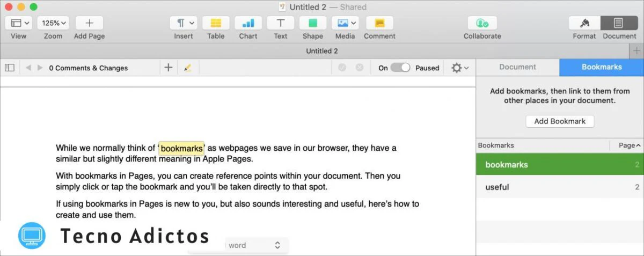Switch to the Document sidebar tab
The image size is (644, 256).
click(517, 67)
